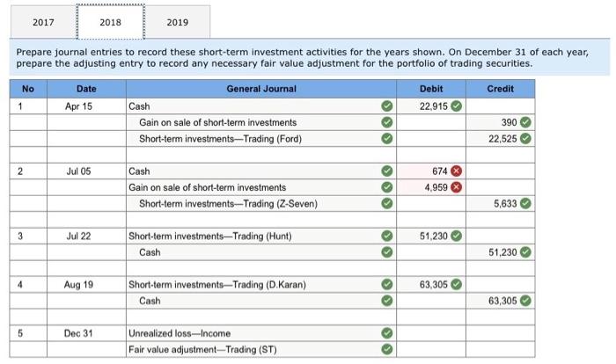Image resolution: width=616 pixels, height=364 pixels.
Task: Select the 2018 tab
Action: click(110, 22)
